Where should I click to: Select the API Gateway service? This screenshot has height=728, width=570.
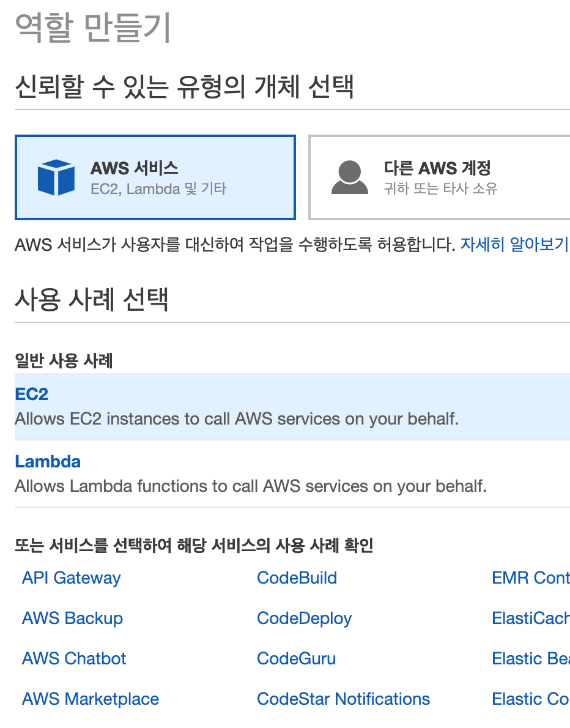pyautogui.click(x=72, y=578)
